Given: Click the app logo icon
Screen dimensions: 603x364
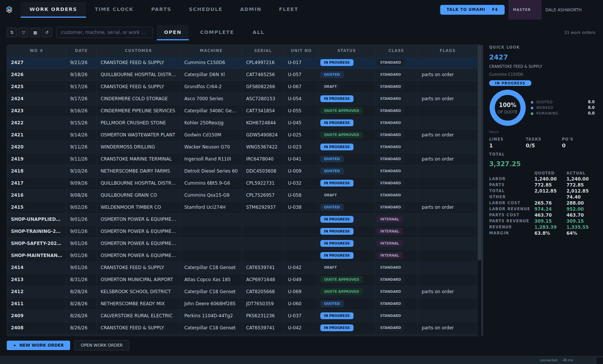Looking at the screenshot, I should pyautogui.click(x=9, y=9).
